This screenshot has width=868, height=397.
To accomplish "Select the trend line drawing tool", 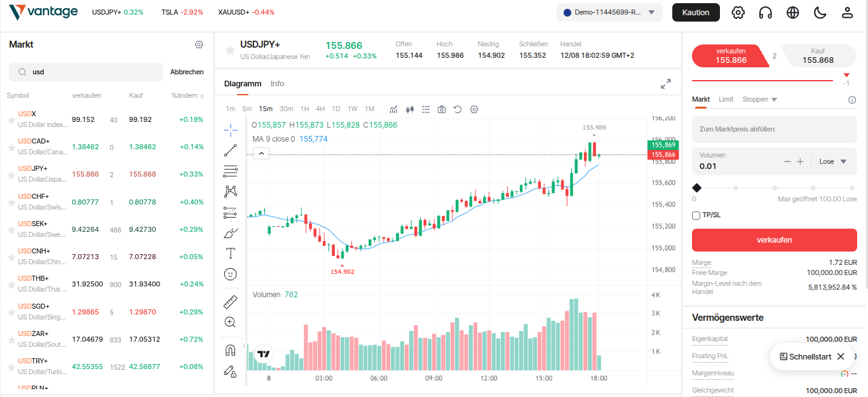I will click(x=230, y=151).
